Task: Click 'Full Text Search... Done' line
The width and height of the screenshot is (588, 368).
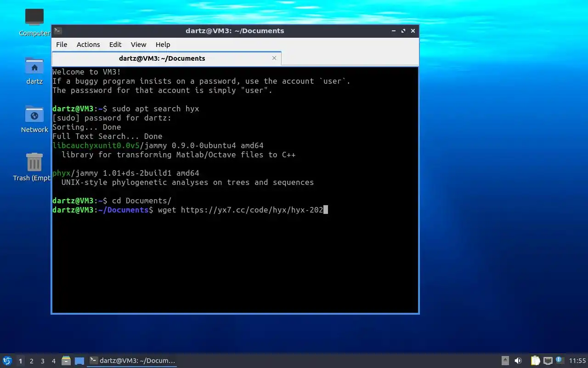Action: click(107, 136)
